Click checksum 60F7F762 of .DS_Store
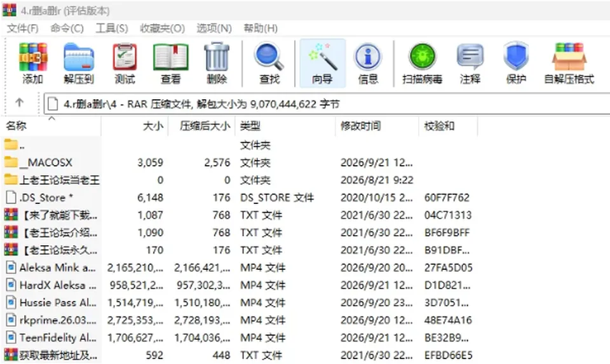Viewport: 610px width, 364px height. click(447, 198)
